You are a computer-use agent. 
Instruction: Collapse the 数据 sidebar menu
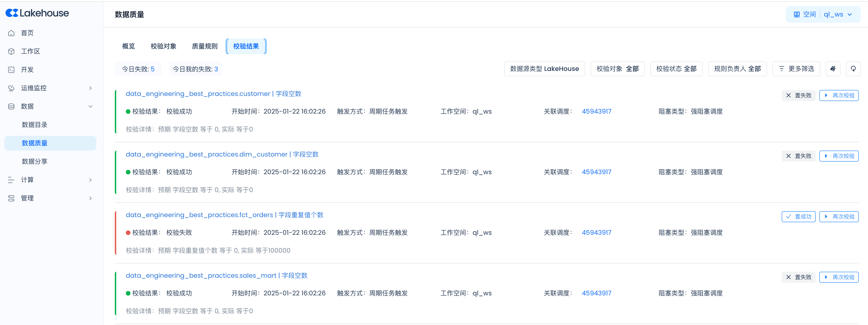point(90,106)
